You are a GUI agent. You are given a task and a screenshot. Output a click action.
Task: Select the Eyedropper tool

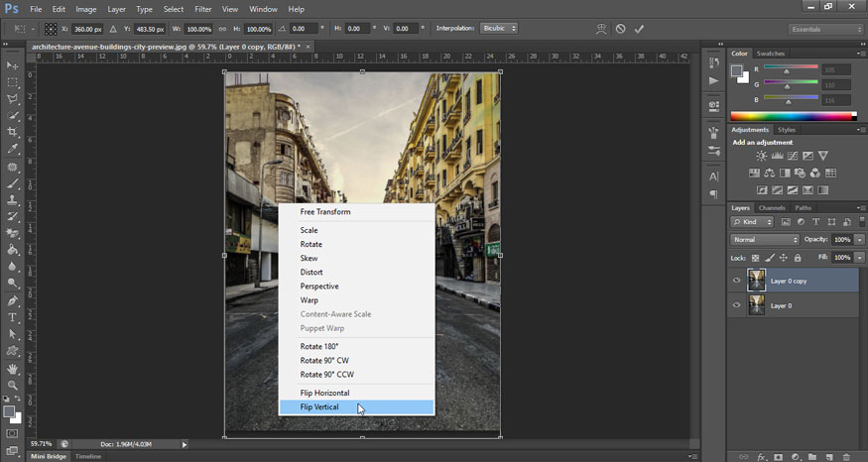(x=12, y=149)
